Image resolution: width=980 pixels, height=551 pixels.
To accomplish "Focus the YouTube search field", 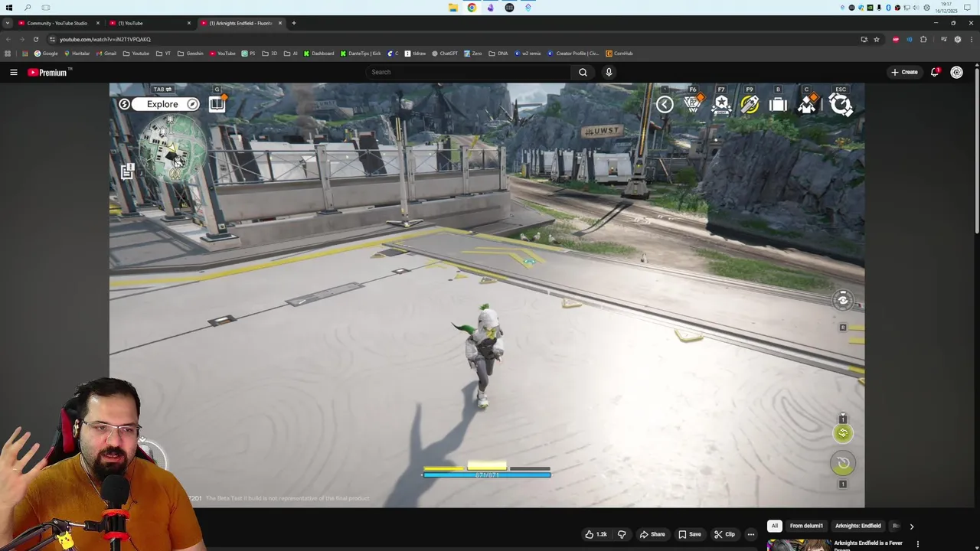I will point(468,72).
